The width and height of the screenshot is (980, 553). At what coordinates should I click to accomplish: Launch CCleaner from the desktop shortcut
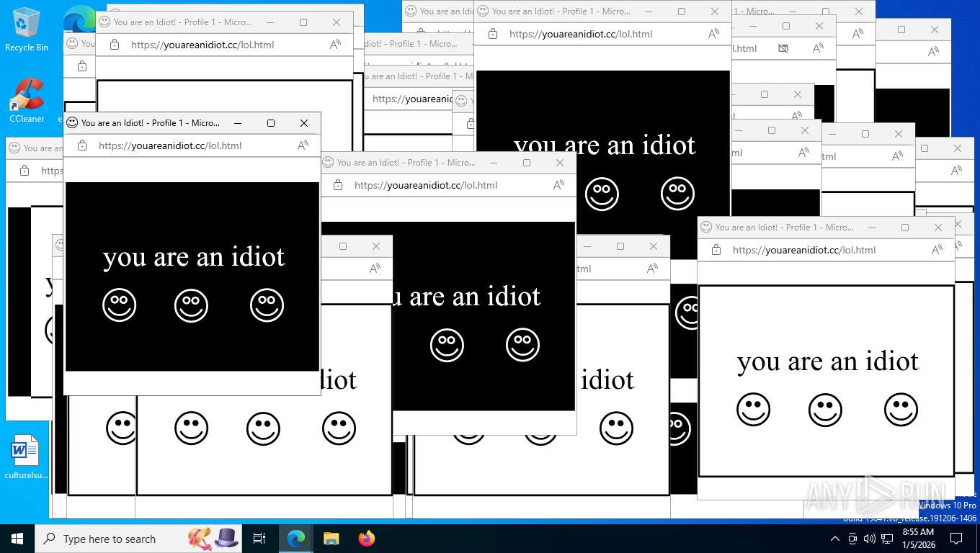coord(27,101)
